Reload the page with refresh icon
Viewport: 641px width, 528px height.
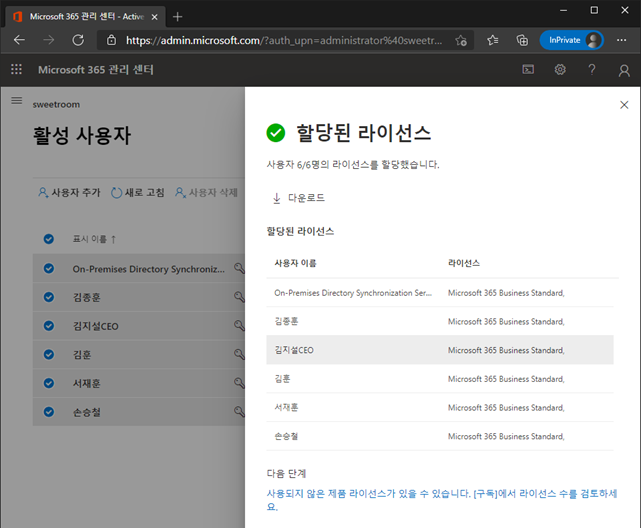(78, 40)
